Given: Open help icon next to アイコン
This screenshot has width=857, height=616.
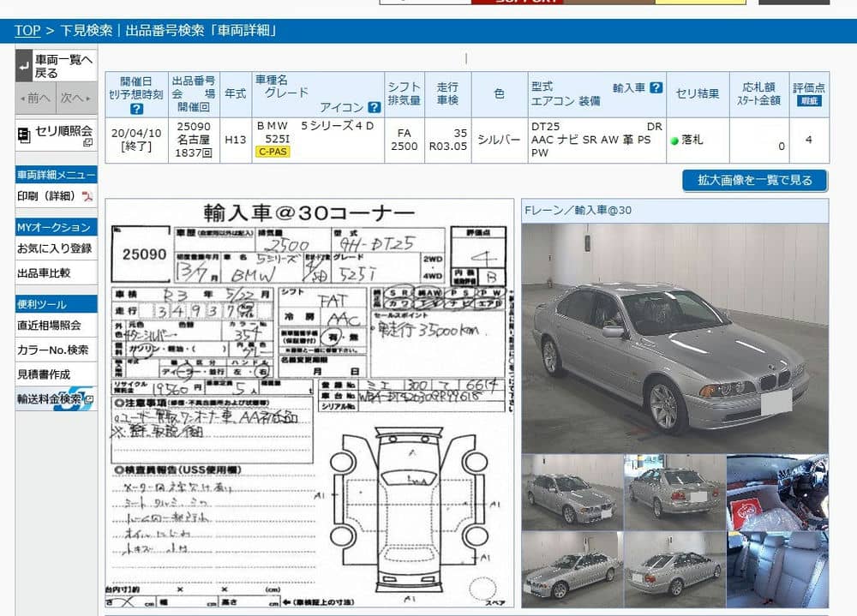Looking at the screenshot, I should click(375, 107).
